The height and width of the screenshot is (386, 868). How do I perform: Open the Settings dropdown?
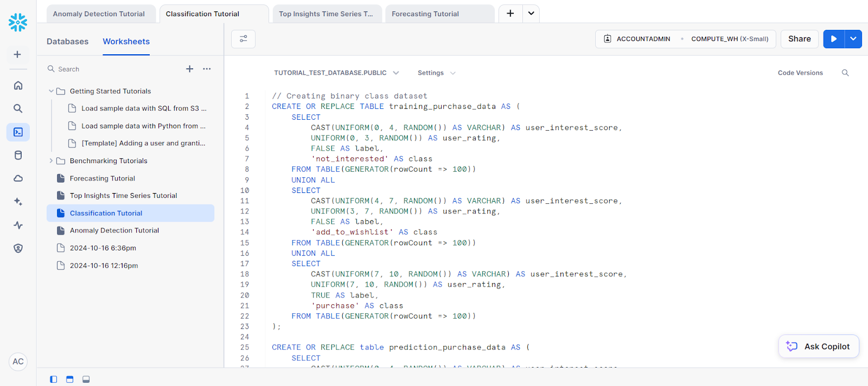[437, 73]
